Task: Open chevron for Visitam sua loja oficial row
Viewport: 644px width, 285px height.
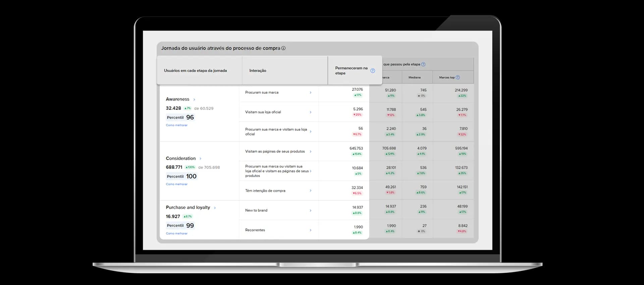Action: click(311, 112)
